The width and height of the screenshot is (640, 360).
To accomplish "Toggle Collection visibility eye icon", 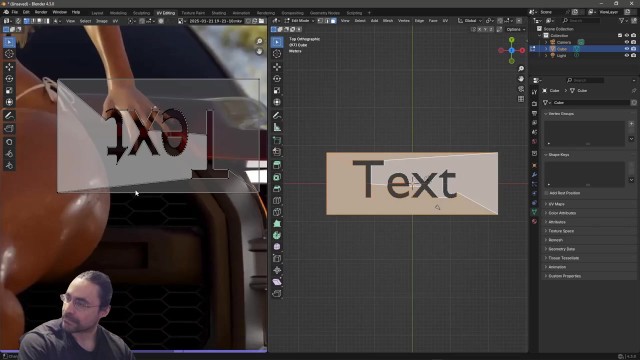I will coord(627,36).
